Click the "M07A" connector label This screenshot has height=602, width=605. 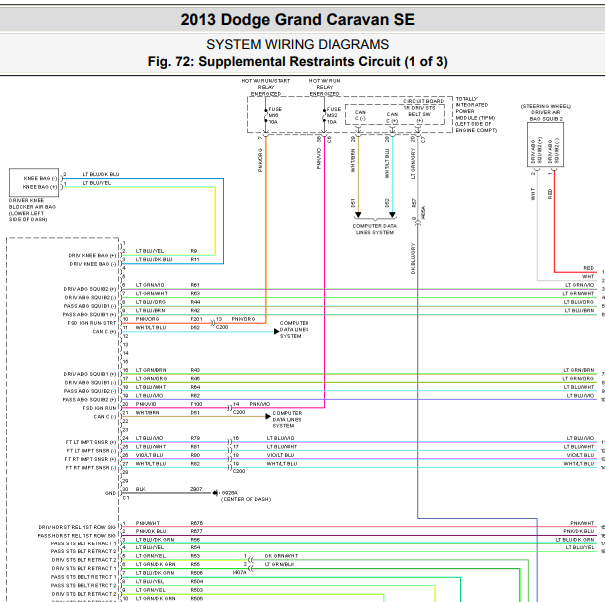(x=240, y=573)
